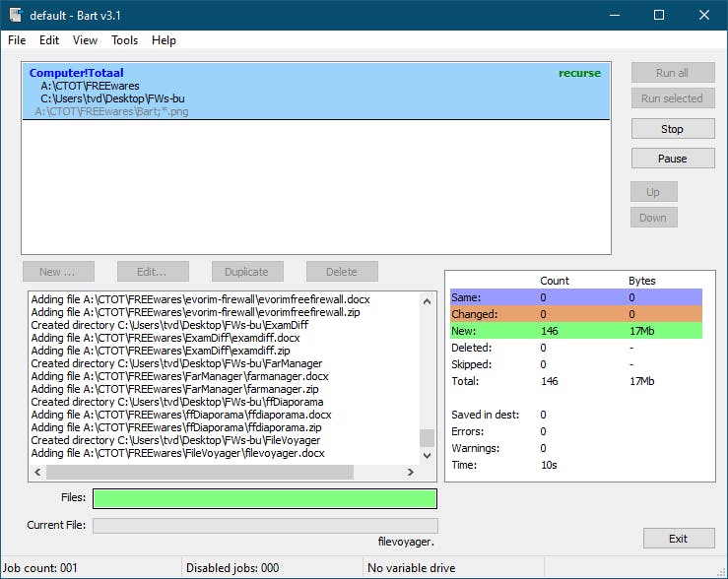728x579 pixels.
Task: Click the Time value 10s
Action: (549, 465)
